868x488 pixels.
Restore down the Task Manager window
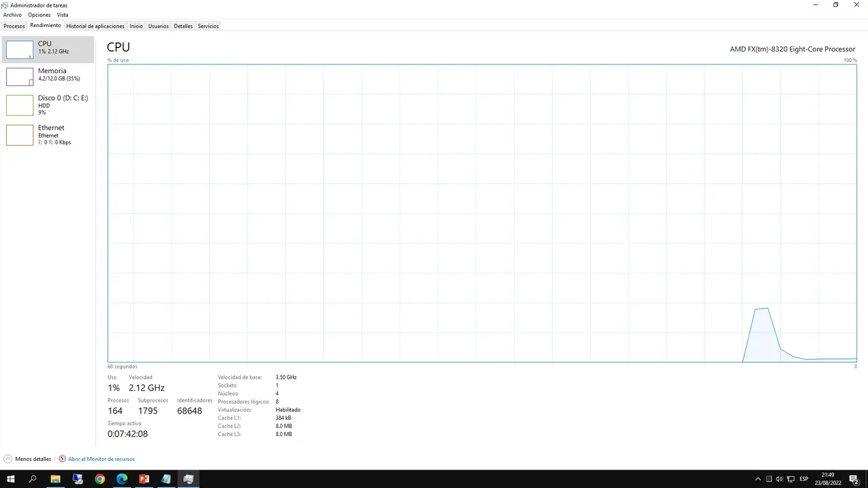835,5
